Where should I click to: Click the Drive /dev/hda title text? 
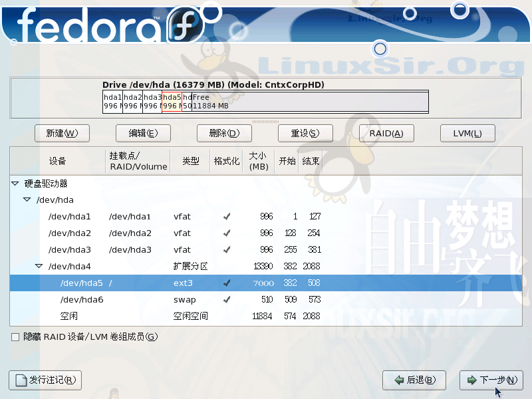click(213, 84)
